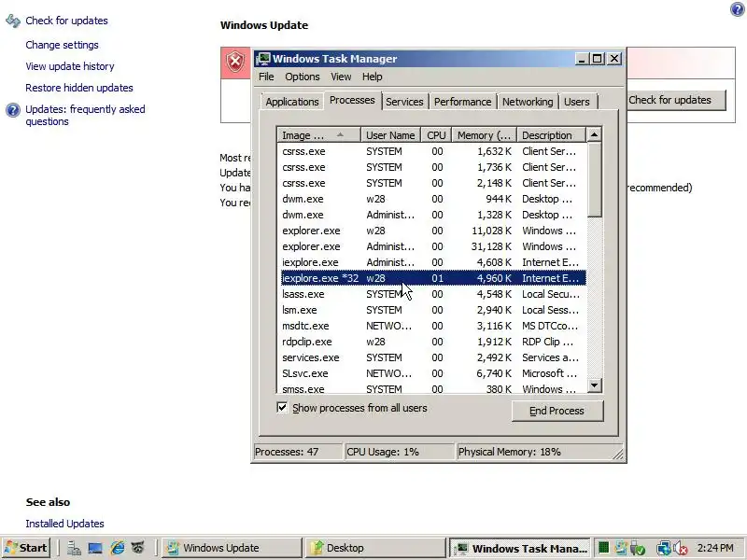This screenshot has width=747, height=560.
Task: Open Server Manager from quick launch
Action: 74,548
